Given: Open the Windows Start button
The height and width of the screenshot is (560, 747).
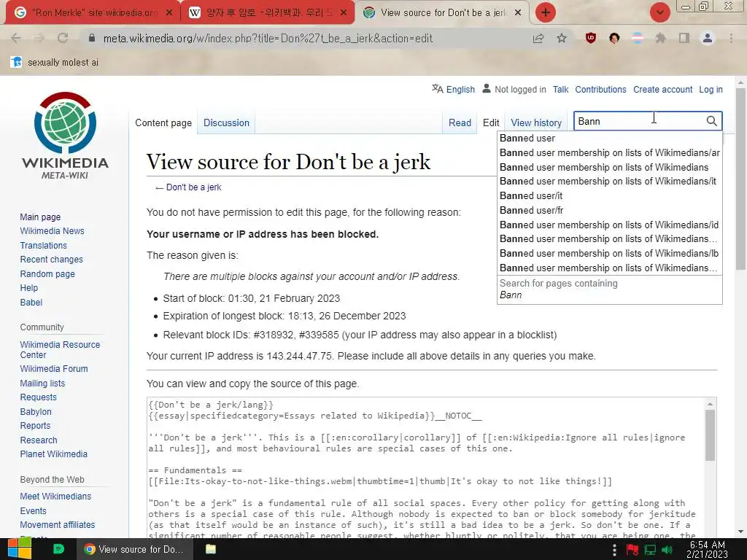Looking at the screenshot, I should 19,549.
